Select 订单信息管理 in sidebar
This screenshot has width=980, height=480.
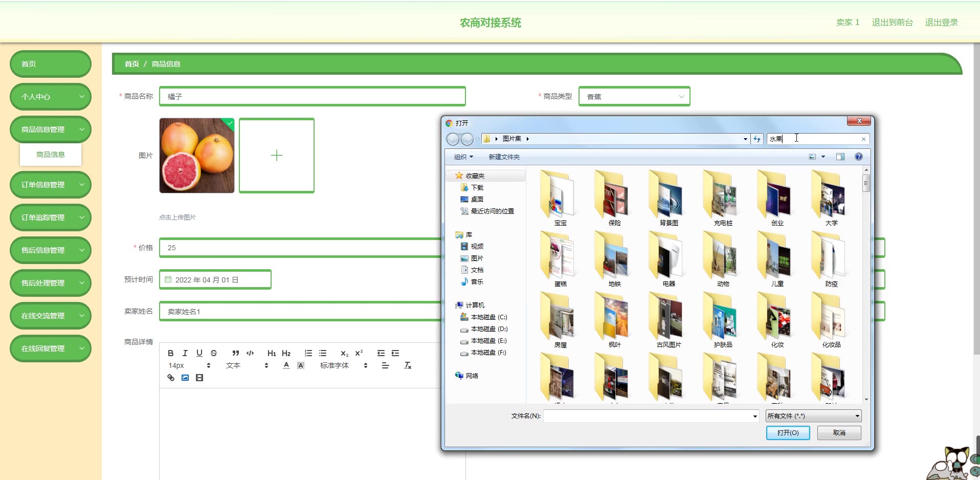[x=51, y=185]
